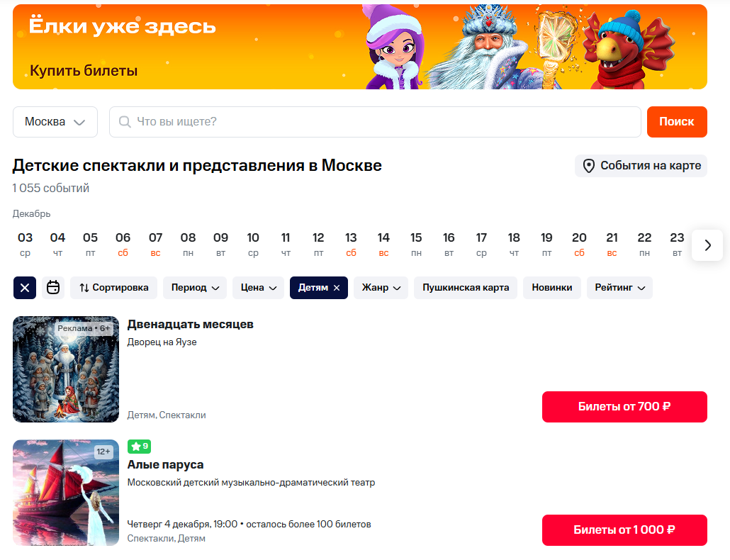The height and width of the screenshot is (560, 730).
Task: Expand the Москва city dropdown
Action: coord(55,122)
